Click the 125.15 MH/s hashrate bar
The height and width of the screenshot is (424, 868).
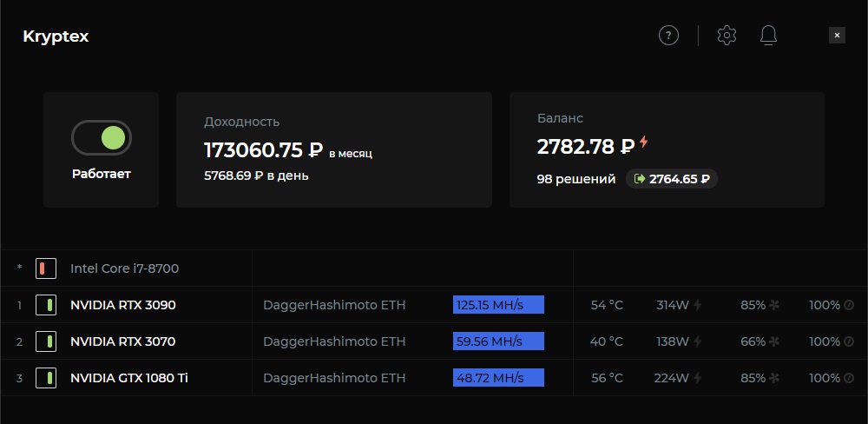(x=498, y=305)
